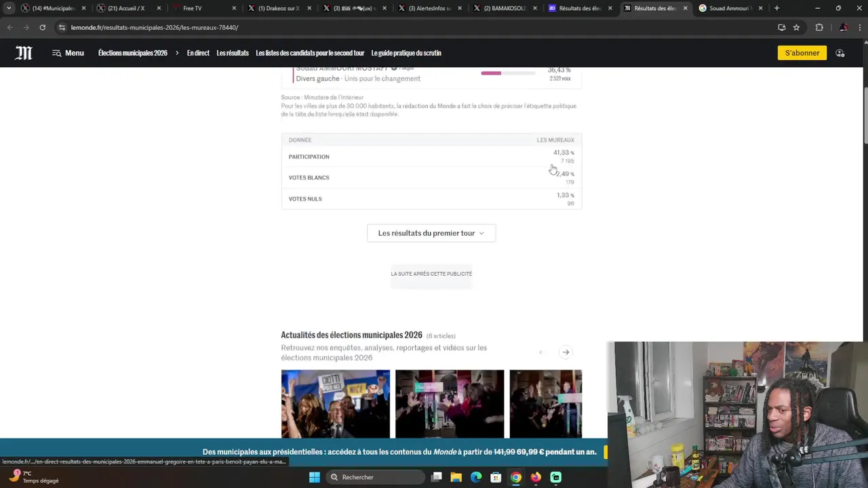Click the LES MUREAUX column header
Image resolution: width=868 pixels, height=488 pixels.
pyautogui.click(x=555, y=140)
